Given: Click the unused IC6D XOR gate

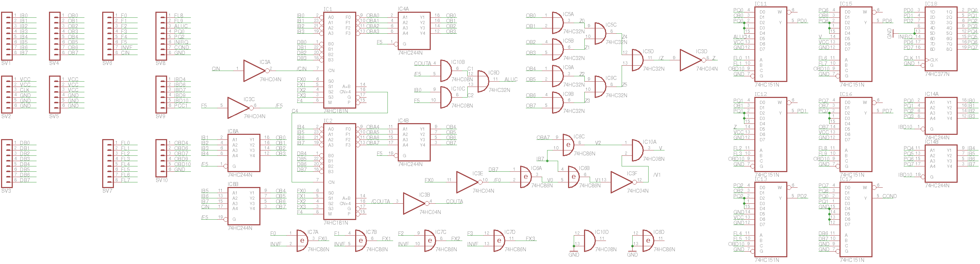Looking at the screenshot, I should pyautogui.click(x=648, y=241).
